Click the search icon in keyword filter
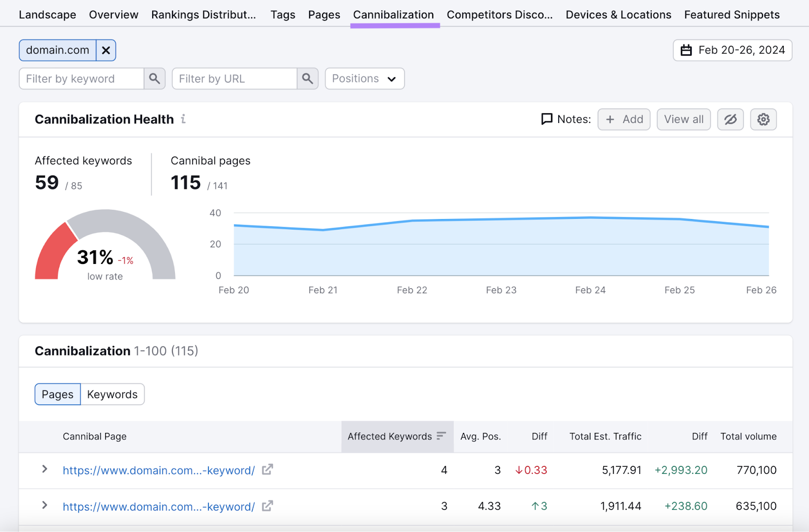809x532 pixels. [155, 78]
